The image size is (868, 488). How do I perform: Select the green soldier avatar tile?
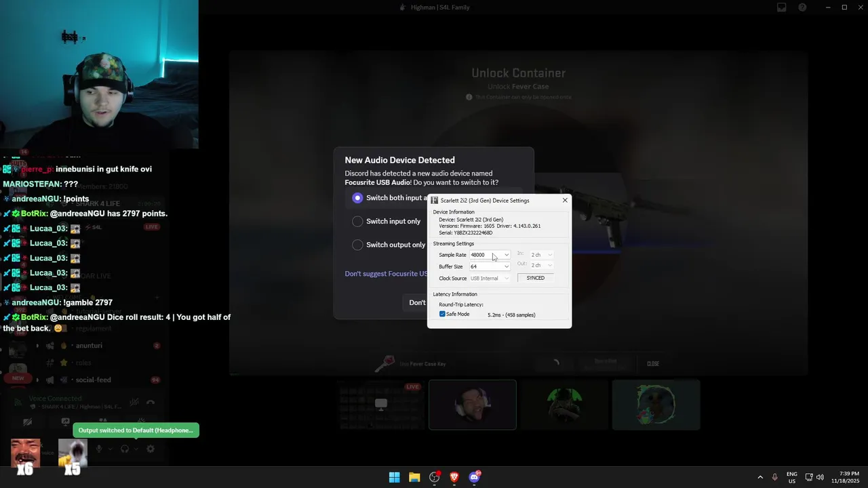(x=564, y=405)
